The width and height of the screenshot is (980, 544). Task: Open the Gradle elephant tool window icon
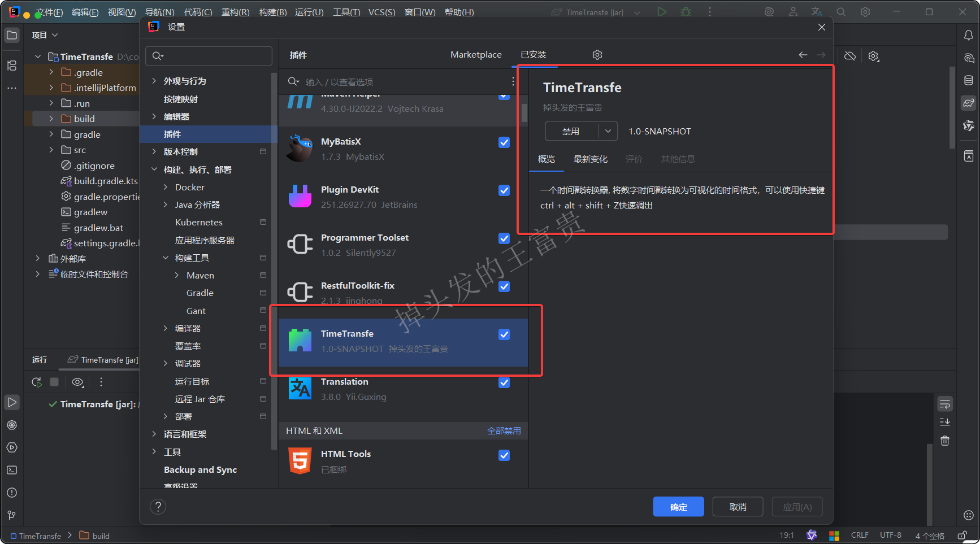pos(969,103)
